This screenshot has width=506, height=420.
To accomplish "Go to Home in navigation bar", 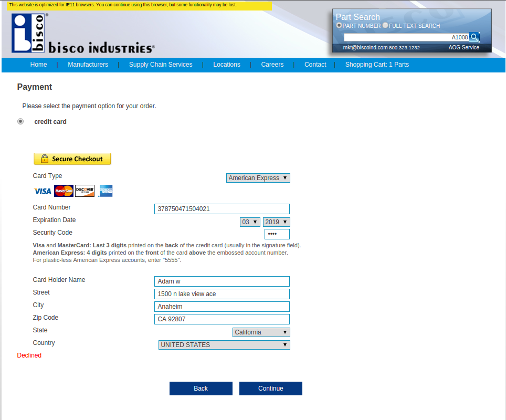I will tap(39, 65).
